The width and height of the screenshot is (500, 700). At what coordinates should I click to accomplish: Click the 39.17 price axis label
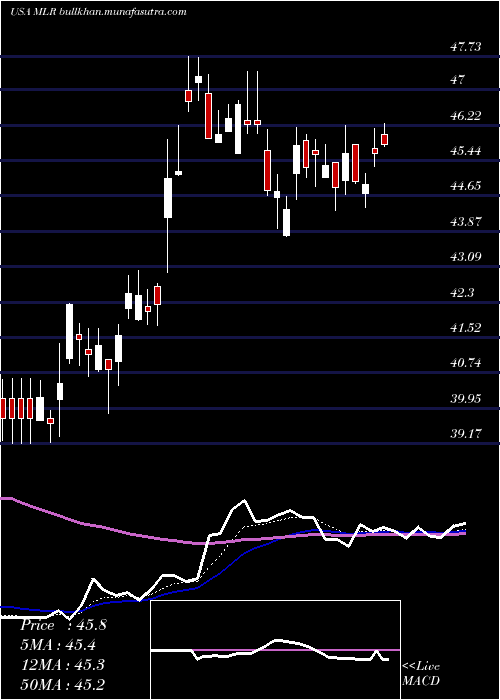click(x=466, y=433)
